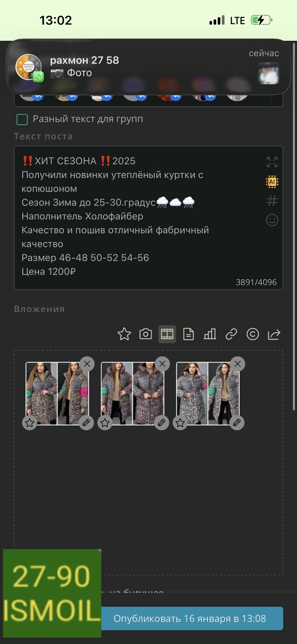Click the Опубликовать 16 января в 13:08 button
The image size is (297, 644).
tap(190, 618)
